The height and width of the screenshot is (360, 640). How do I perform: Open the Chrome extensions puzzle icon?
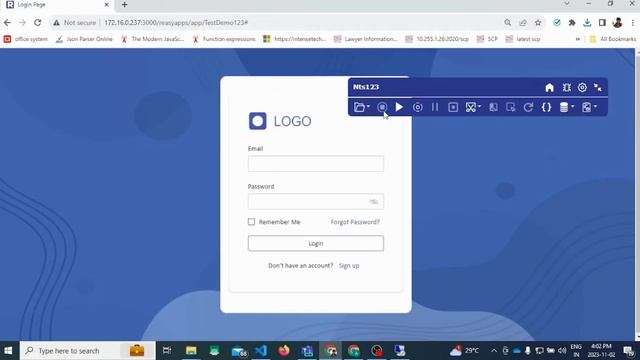[572, 23]
